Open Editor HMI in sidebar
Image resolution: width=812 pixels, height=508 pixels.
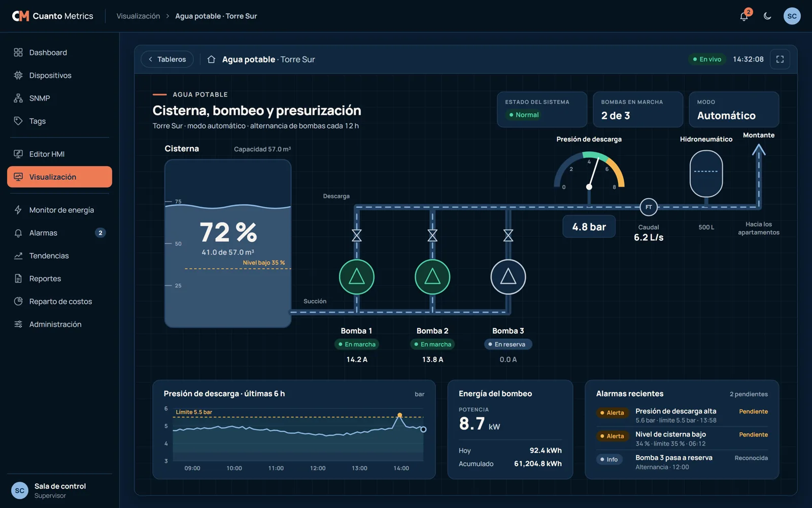pyautogui.click(x=59, y=154)
